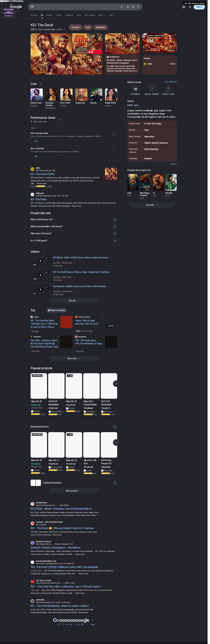Open the More search filters dropdown
The image size is (210, 644).
click(102, 15)
